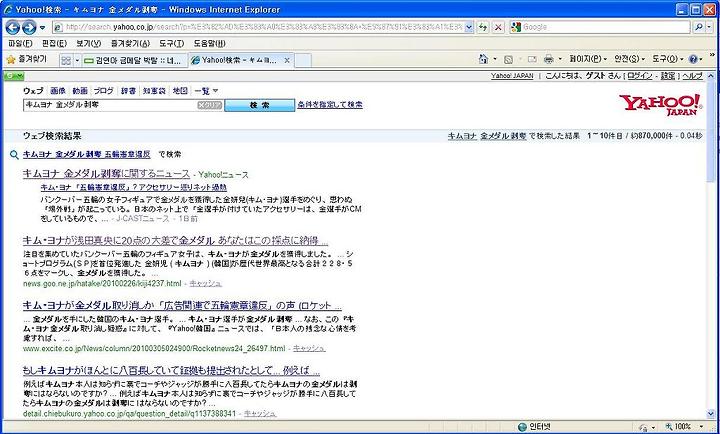Stop loading with the red X icon
The image size is (720, 434).
(498, 27)
